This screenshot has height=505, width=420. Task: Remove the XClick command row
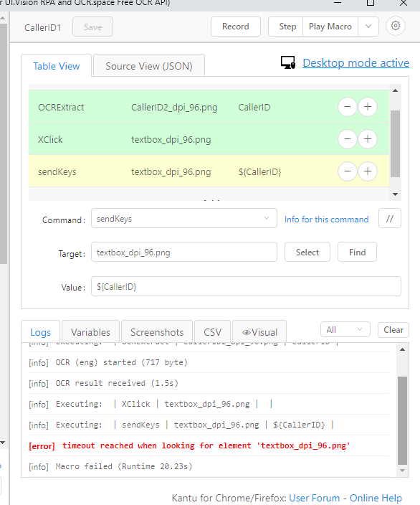pyautogui.click(x=348, y=139)
